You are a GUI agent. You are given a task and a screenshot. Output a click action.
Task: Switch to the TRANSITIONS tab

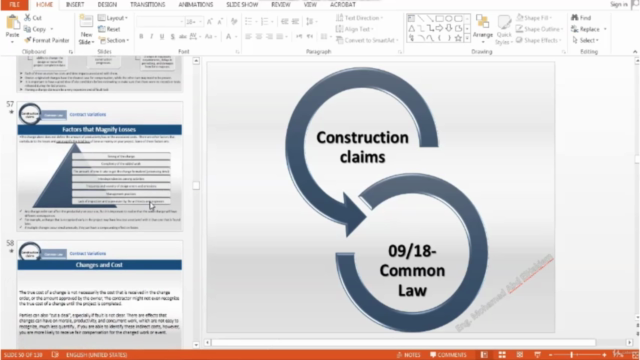click(148, 4)
